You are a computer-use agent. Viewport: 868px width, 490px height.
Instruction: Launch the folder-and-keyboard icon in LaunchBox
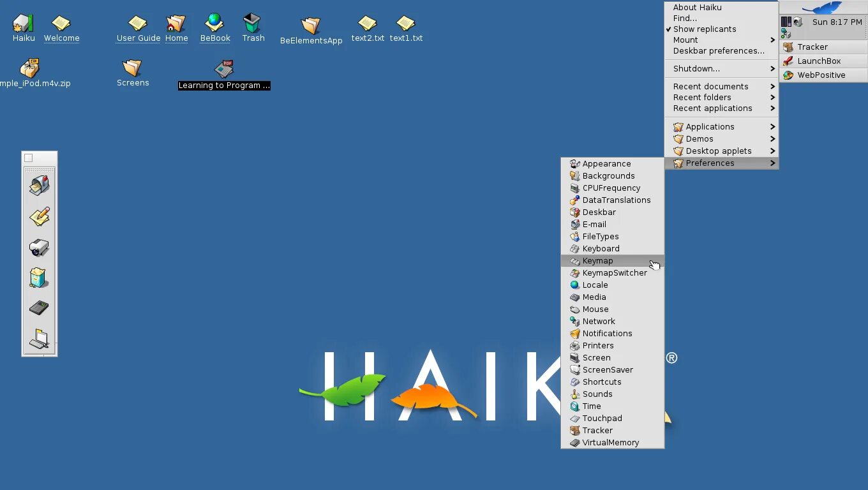tap(39, 338)
